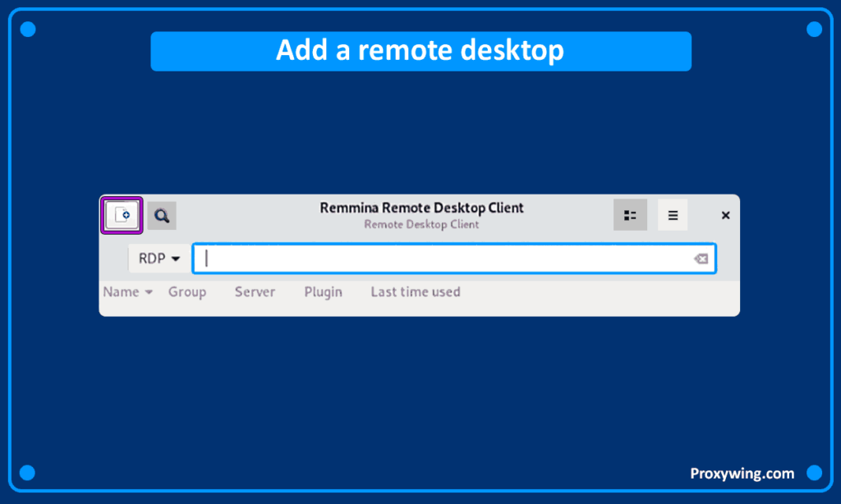Sort profiles by Group column
This screenshot has width=841, height=504.
coord(187,291)
